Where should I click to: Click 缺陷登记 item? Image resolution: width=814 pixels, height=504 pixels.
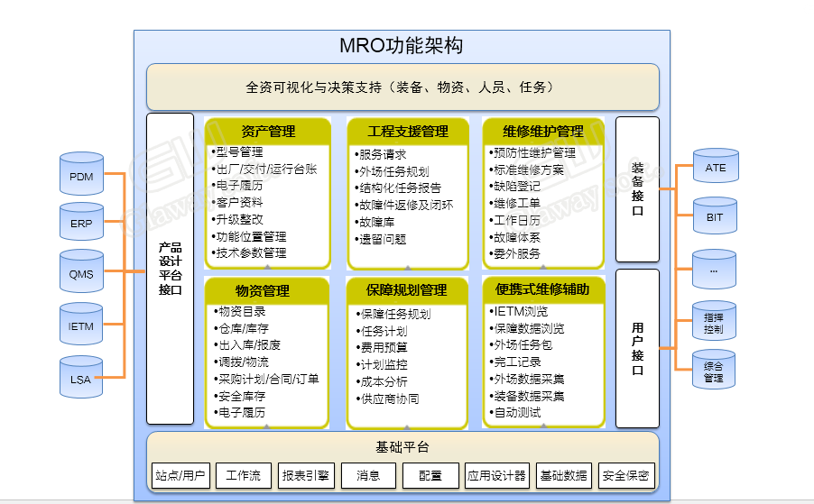516,186
